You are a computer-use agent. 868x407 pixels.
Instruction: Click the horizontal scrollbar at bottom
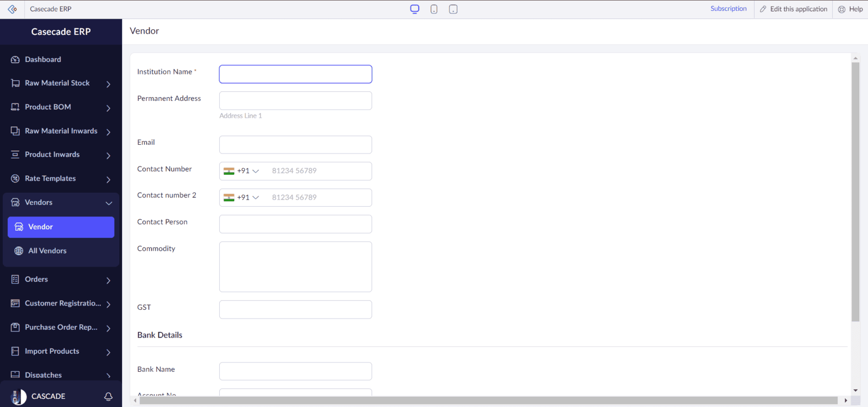pyautogui.click(x=488, y=400)
